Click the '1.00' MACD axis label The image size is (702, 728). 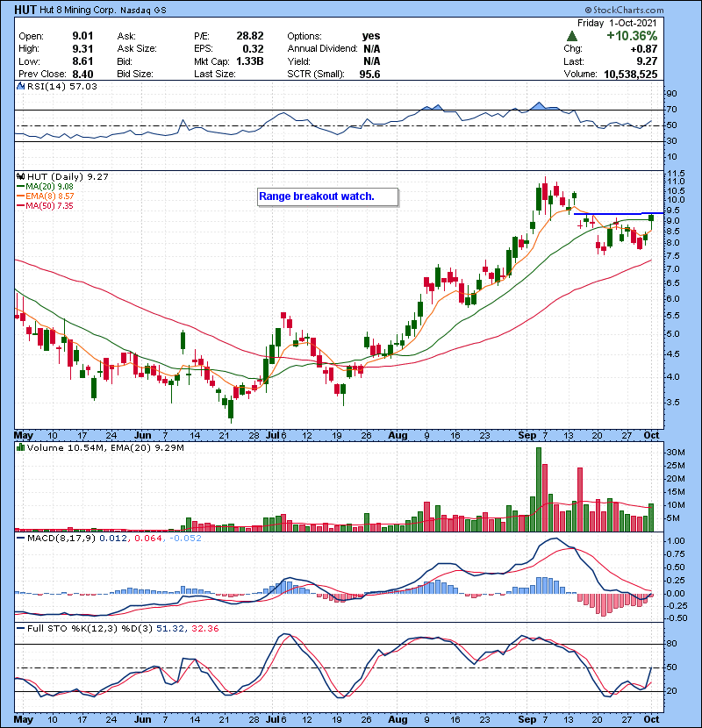pos(676,541)
